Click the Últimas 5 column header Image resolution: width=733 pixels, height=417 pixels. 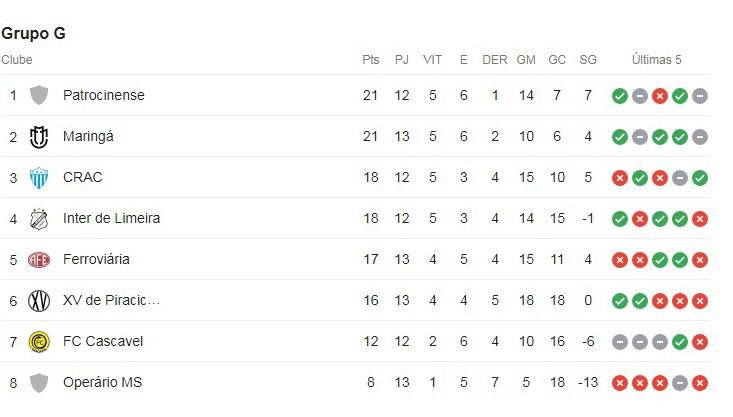pos(656,60)
